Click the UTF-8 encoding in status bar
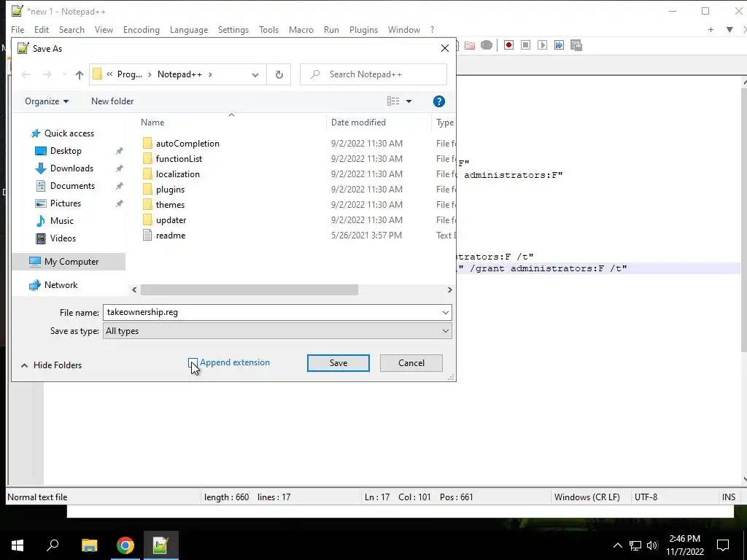 coord(646,497)
